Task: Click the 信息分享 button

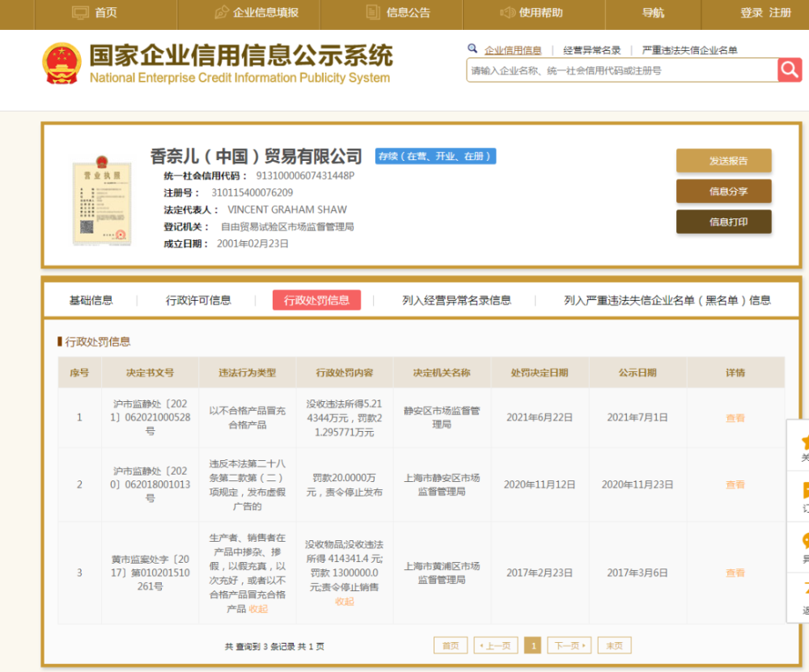Action: click(x=724, y=192)
